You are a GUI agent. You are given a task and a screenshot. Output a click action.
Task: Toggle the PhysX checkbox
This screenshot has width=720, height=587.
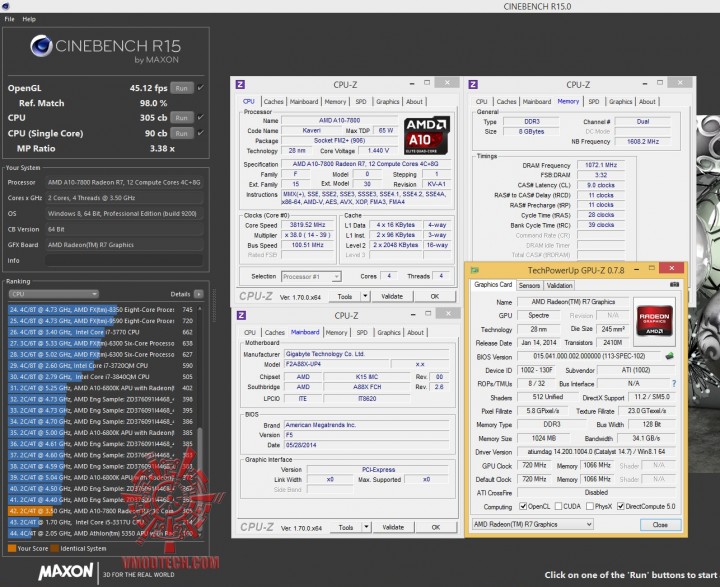[590, 506]
